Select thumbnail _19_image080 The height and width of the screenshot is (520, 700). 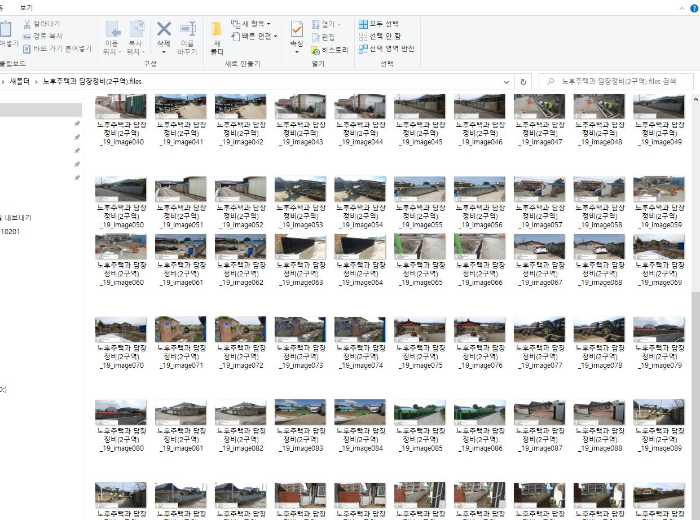click(x=121, y=412)
